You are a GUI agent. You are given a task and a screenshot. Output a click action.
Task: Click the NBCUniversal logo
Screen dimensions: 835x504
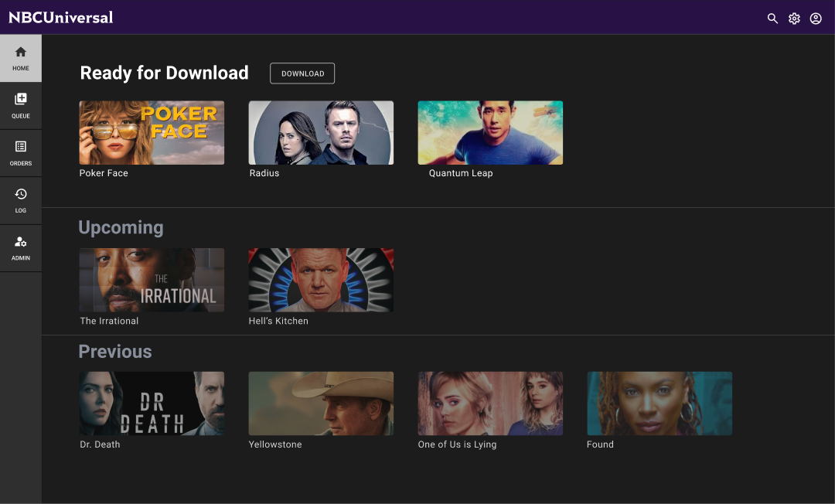pyautogui.click(x=61, y=18)
